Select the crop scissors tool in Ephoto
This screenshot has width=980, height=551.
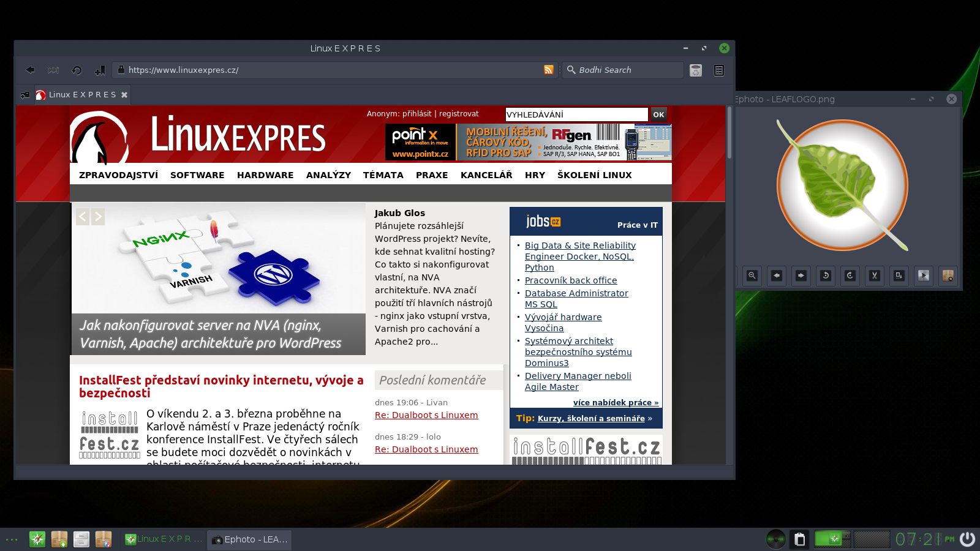[x=875, y=275]
